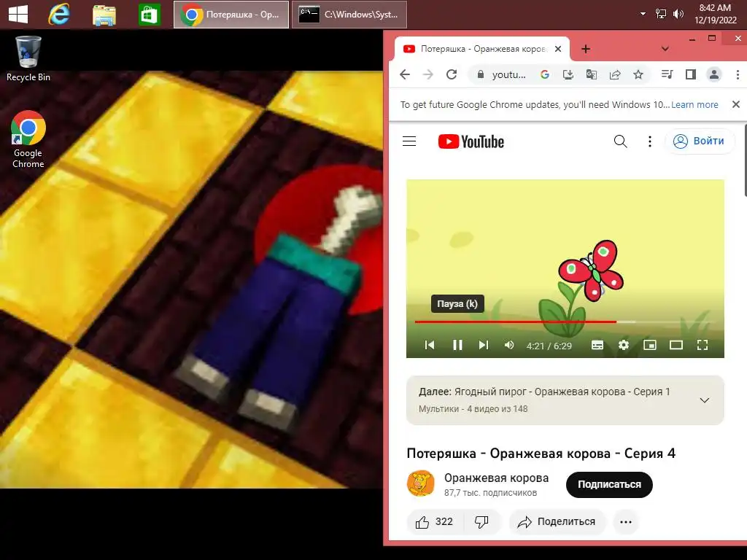
Task: Bookmark this tab with the star
Action: pyautogui.click(x=638, y=74)
